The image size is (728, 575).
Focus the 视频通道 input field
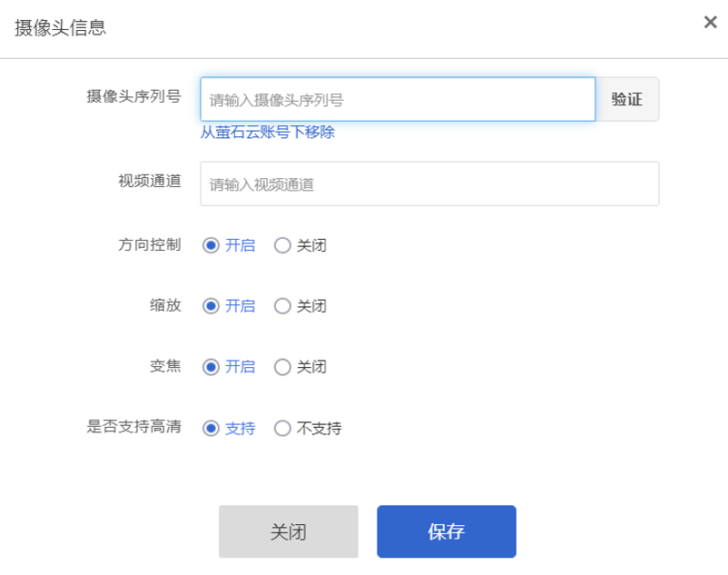point(429,183)
